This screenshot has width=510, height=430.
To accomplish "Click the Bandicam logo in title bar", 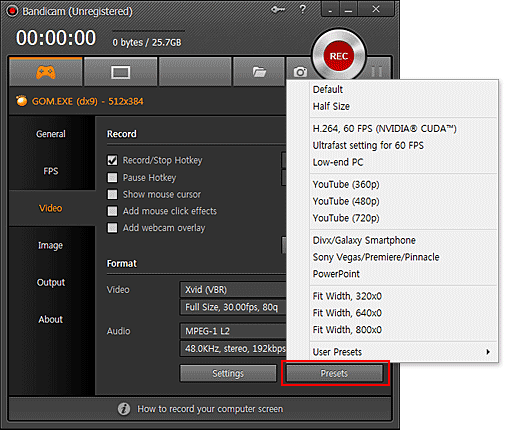I will pos(12,11).
